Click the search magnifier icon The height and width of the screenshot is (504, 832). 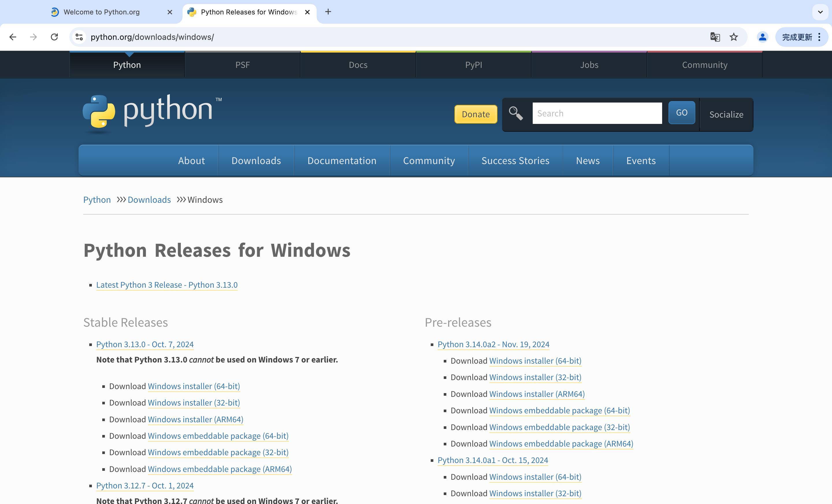514,114
